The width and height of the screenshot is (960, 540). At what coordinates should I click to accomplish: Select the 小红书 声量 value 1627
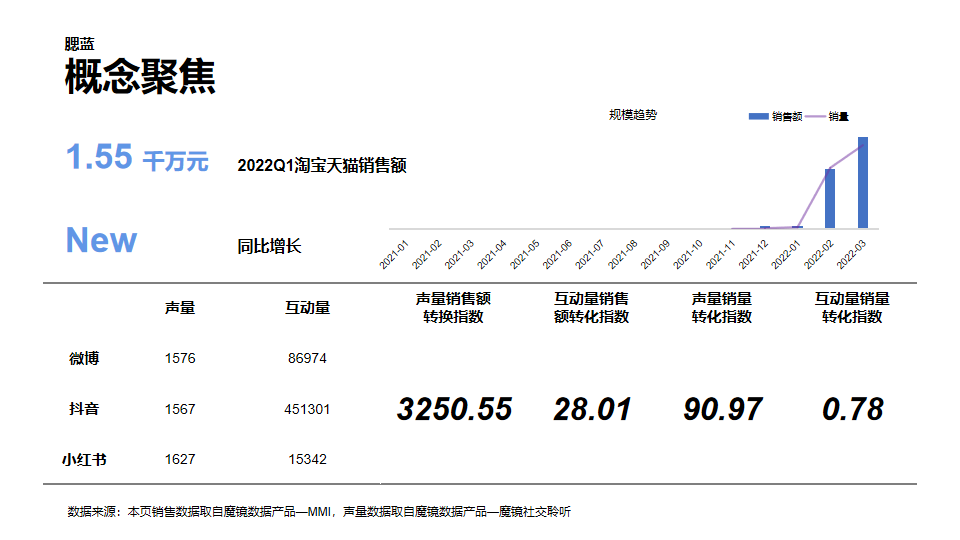pos(180,459)
